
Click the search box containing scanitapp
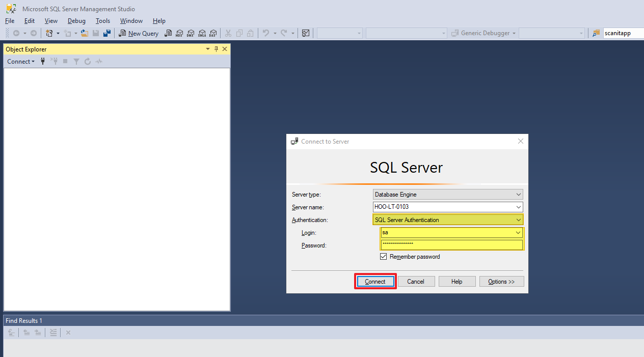click(623, 33)
